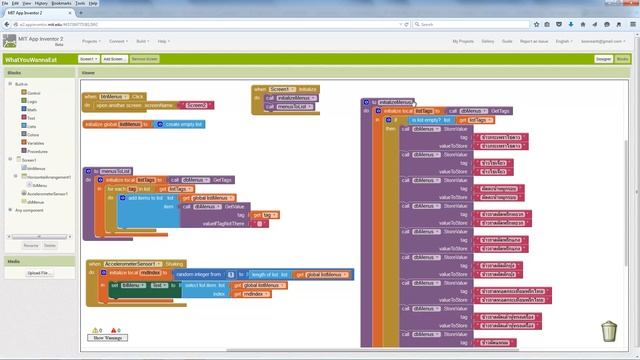Image resolution: width=640 pixels, height=360 pixels.
Task: Click the Delete button under the Blocks tree
Action: 50,246
